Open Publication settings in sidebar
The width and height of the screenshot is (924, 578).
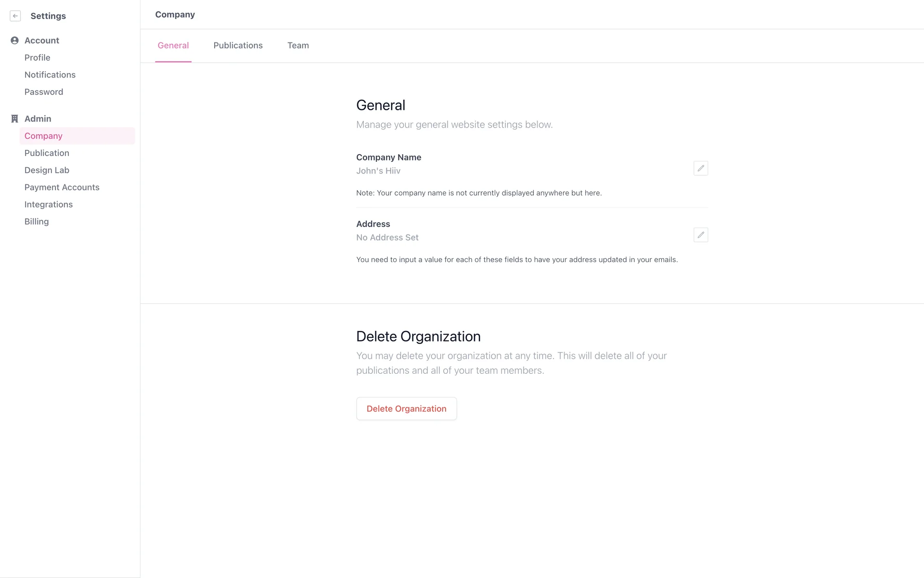(47, 153)
